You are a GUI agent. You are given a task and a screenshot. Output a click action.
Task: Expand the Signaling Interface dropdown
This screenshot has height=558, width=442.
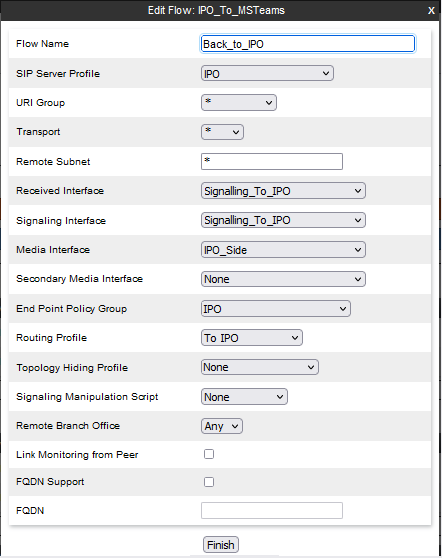283,220
